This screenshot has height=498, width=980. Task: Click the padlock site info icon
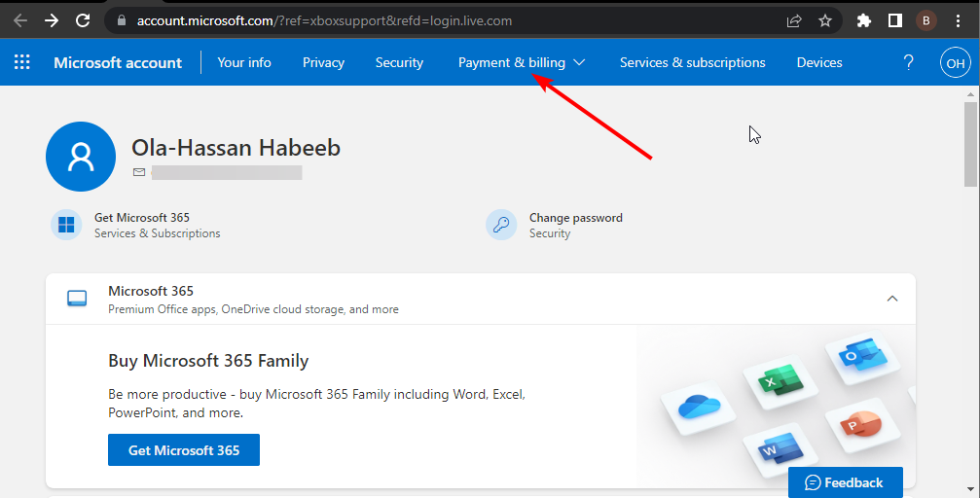point(122,20)
